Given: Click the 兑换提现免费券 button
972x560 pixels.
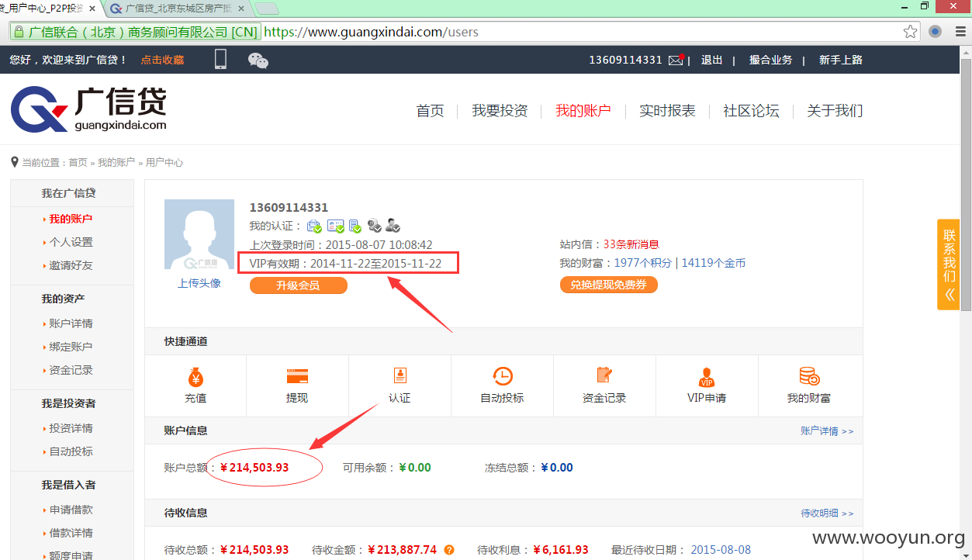Looking at the screenshot, I should click(609, 285).
